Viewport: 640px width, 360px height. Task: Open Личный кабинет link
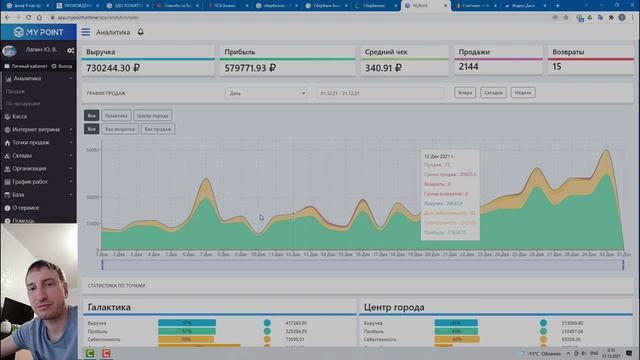26,66
